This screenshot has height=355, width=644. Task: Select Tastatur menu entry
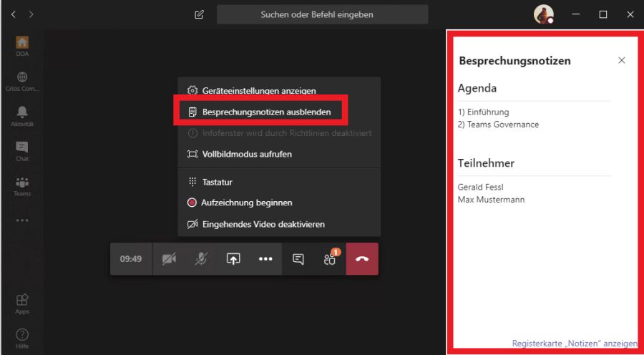point(279,182)
